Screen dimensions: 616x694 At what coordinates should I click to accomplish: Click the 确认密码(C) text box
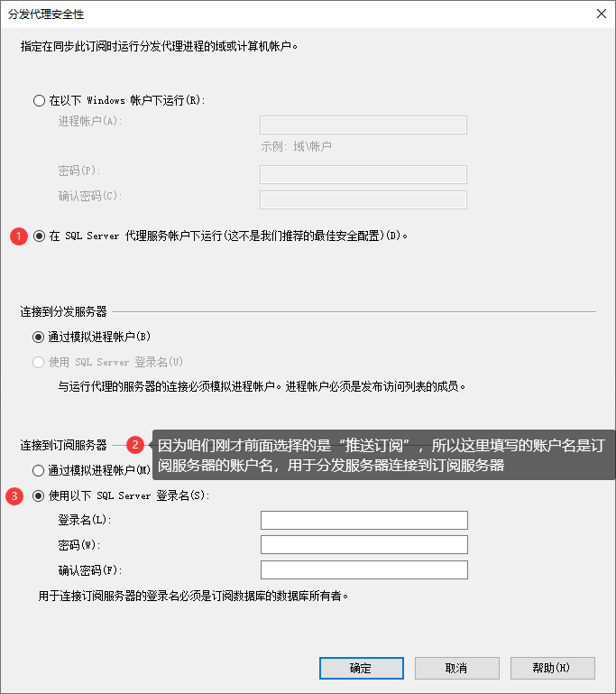363,199
